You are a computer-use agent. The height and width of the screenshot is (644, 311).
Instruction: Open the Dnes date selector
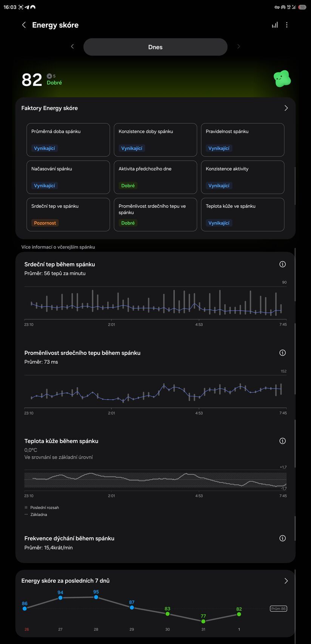pyautogui.click(x=155, y=47)
